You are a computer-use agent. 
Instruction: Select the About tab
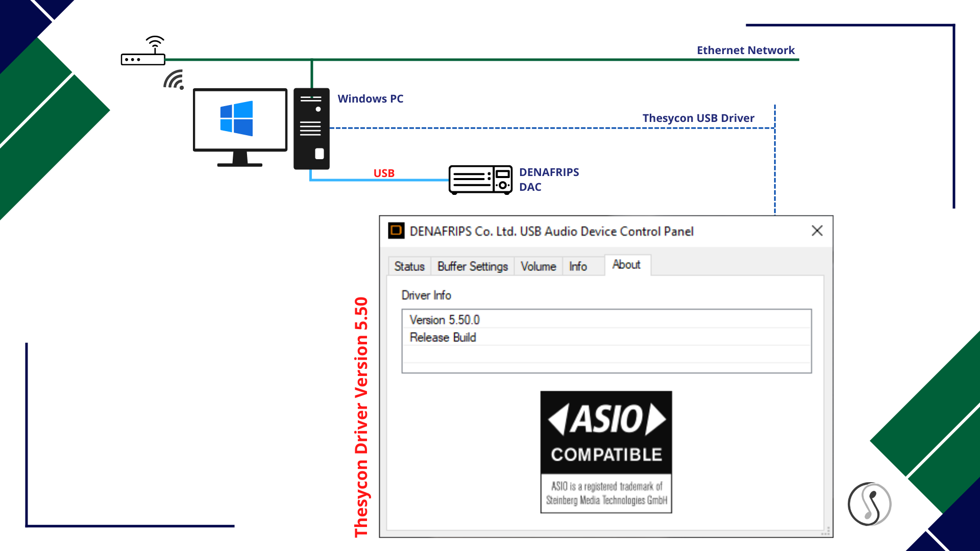(x=626, y=265)
